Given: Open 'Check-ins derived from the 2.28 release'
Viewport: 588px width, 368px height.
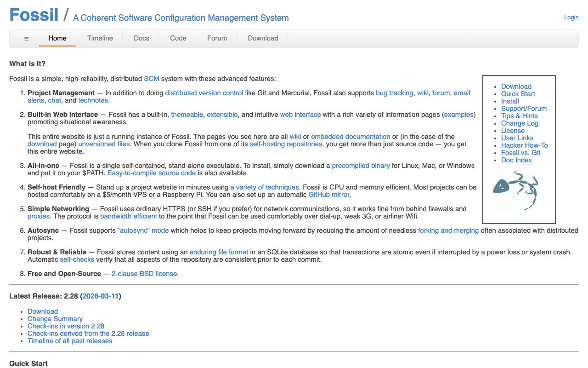Looking at the screenshot, I should pos(88,333).
